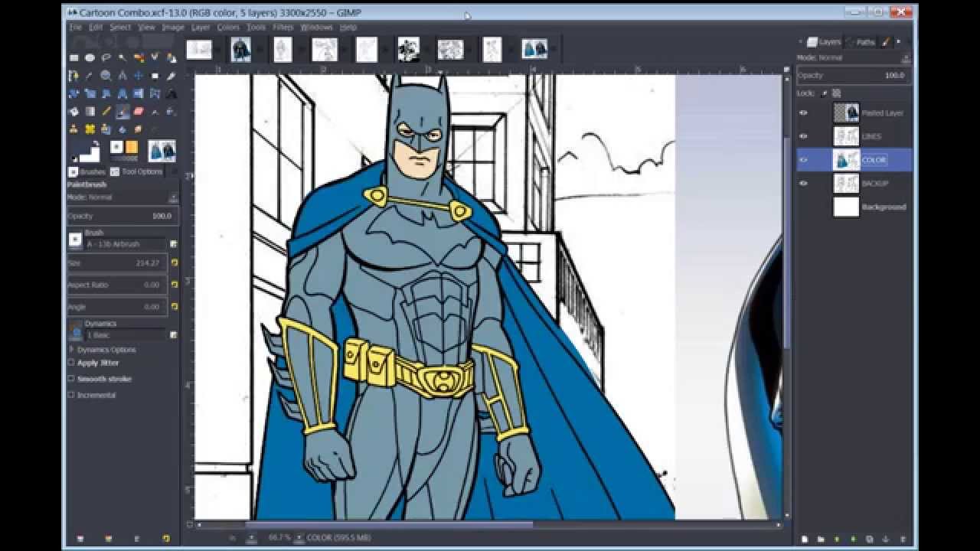
Task: Select the Paths tool in toolbox
Action: point(73,76)
